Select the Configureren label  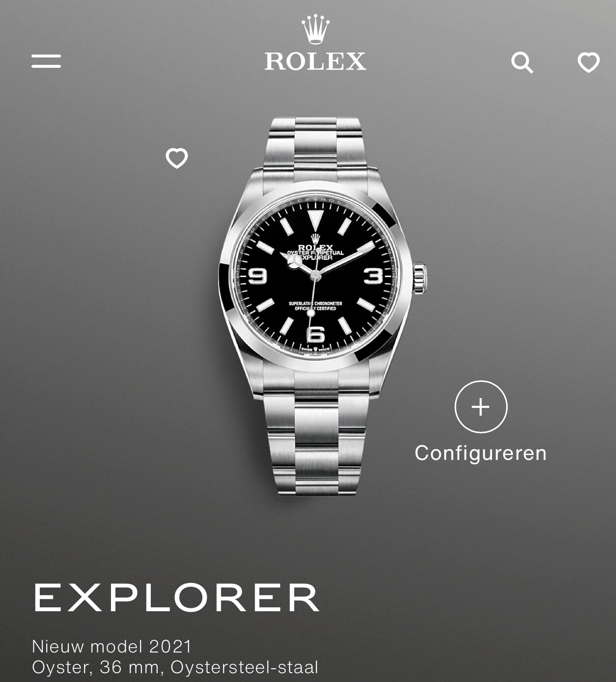480,453
